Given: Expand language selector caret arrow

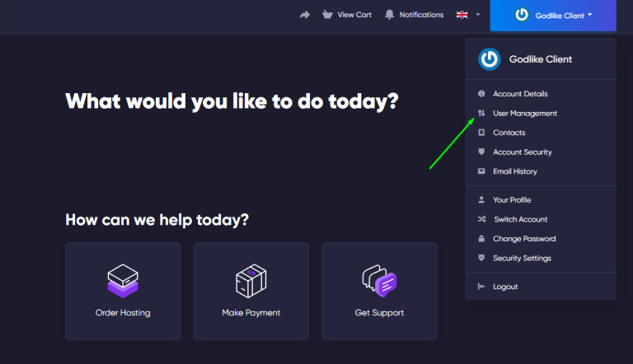Looking at the screenshot, I should 477,15.
